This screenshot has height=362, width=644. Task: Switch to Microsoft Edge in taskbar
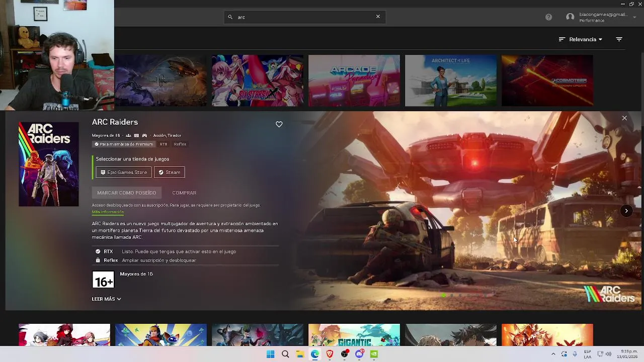tap(315, 354)
